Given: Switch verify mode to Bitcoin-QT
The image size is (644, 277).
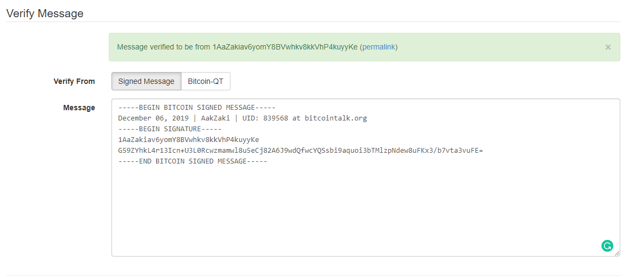Looking at the screenshot, I should 206,81.
